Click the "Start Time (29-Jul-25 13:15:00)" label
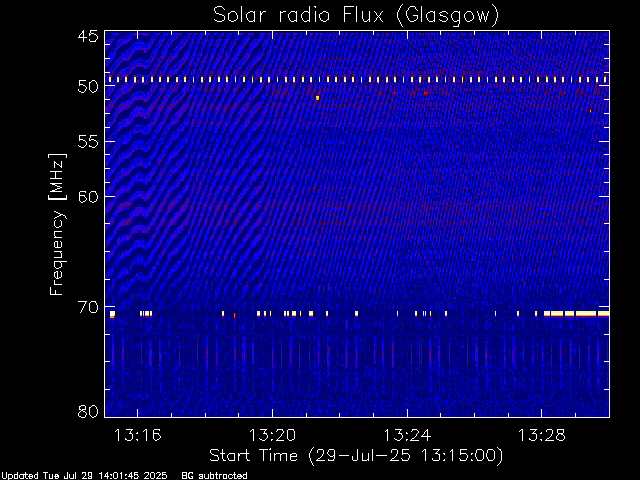The height and width of the screenshot is (480, 640). [356, 456]
